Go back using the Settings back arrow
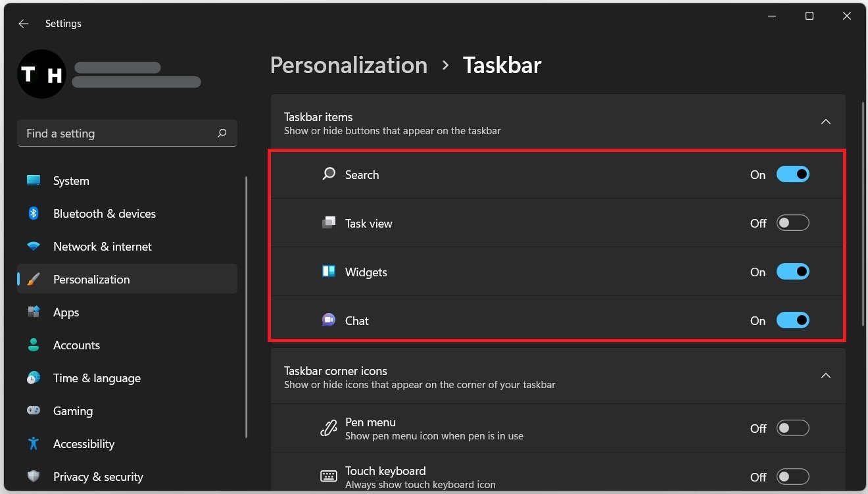868x494 pixels. click(24, 24)
